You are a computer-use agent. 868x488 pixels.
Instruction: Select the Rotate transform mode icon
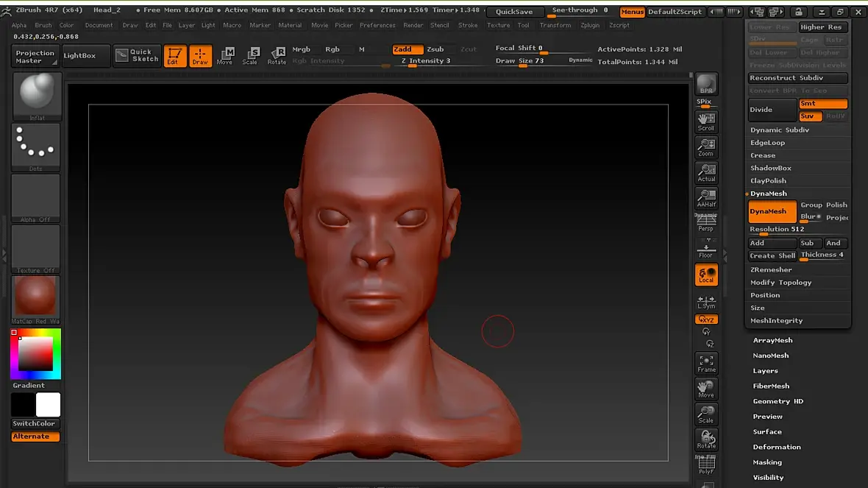277,56
